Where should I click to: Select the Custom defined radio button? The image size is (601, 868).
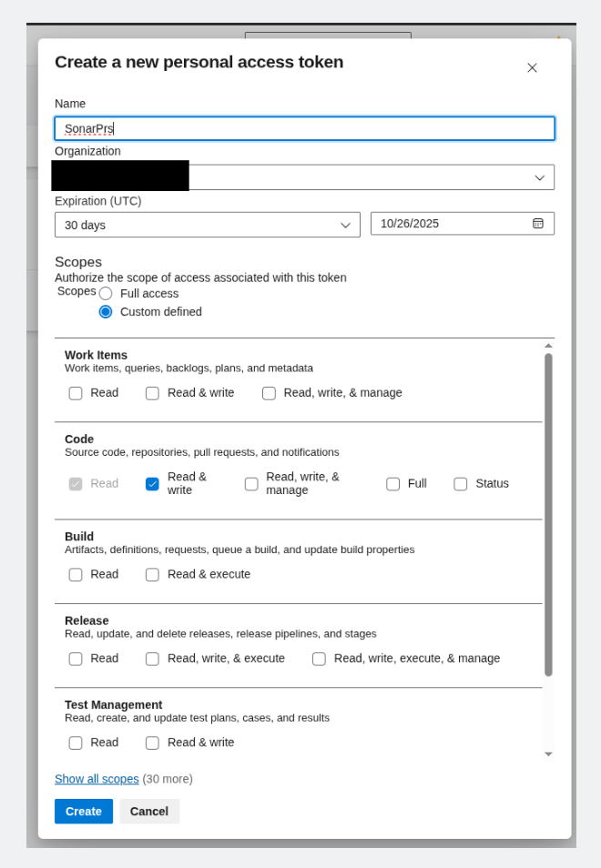coord(106,312)
